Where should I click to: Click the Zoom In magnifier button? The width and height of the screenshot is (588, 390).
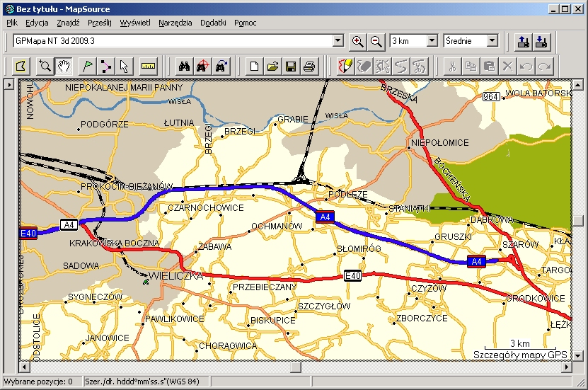pos(358,41)
